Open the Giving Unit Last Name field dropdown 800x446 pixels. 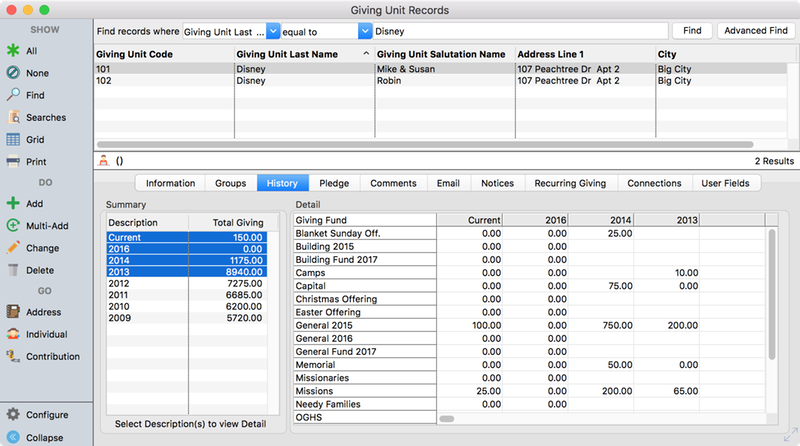tap(273, 31)
